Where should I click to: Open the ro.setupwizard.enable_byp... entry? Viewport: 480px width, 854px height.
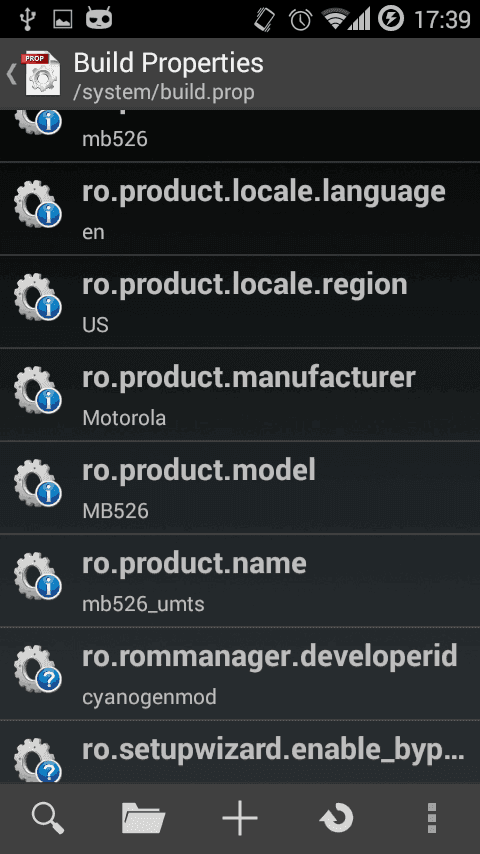(240, 753)
